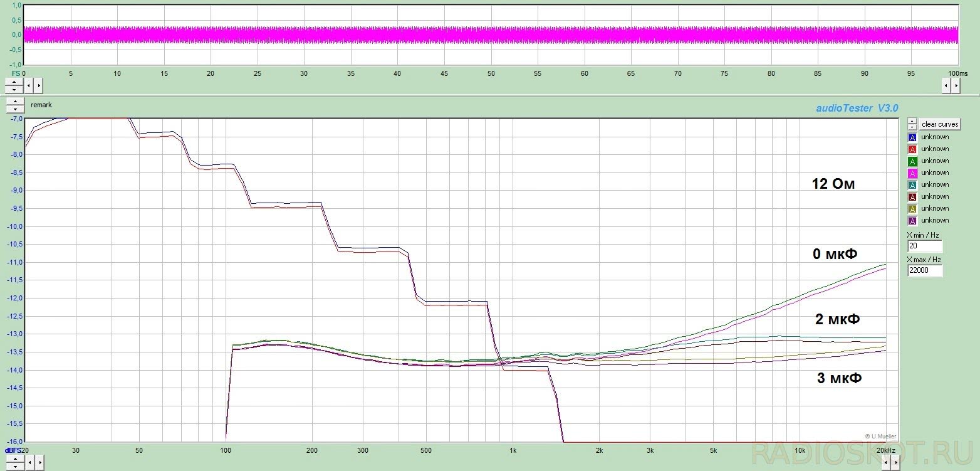The image size is (980, 471).
Task: Click down arrow beside the remark label
Action: tap(14, 108)
